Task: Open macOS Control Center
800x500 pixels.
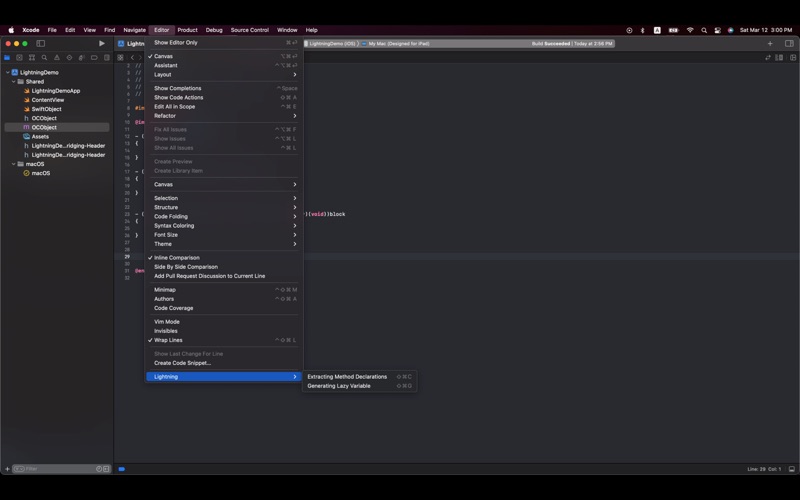Action: 717,30
